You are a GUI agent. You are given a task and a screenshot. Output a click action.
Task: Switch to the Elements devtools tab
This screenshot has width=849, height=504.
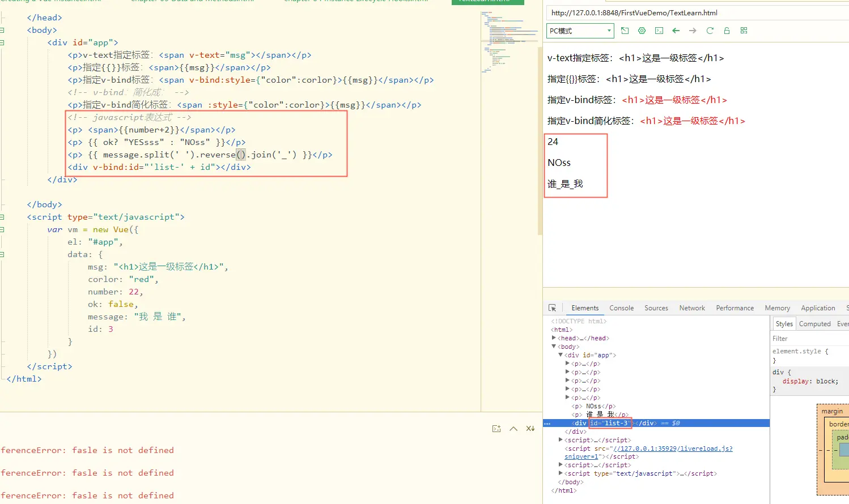pos(585,308)
